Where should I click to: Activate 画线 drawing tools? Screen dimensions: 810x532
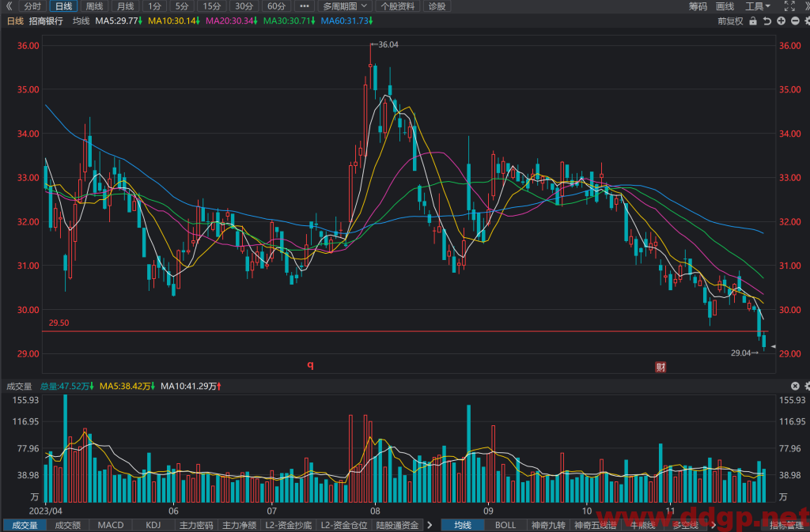(725, 6)
